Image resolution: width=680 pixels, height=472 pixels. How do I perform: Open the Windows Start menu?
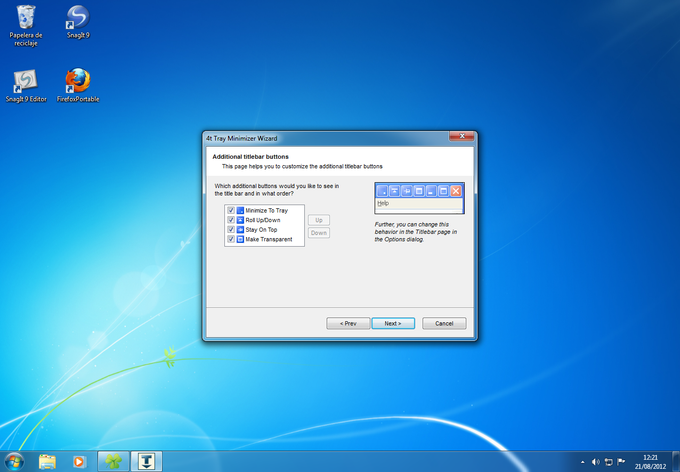14,462
